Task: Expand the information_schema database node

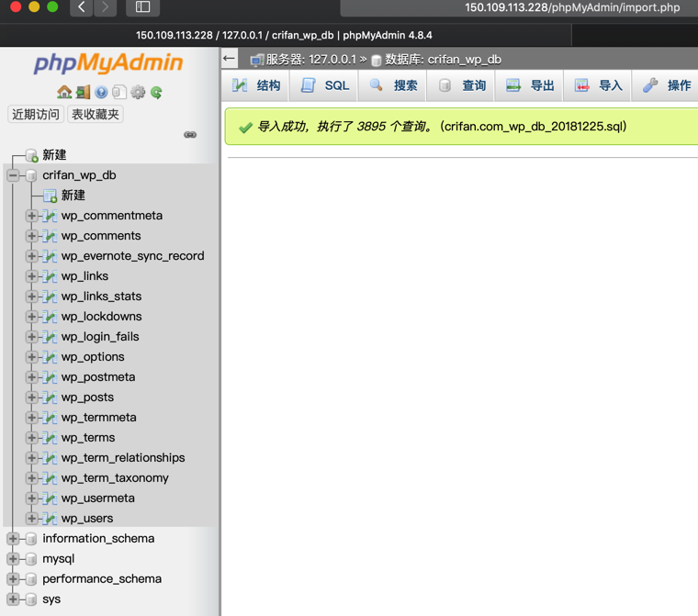Action: pyautogui.click(x=13, y=539)
